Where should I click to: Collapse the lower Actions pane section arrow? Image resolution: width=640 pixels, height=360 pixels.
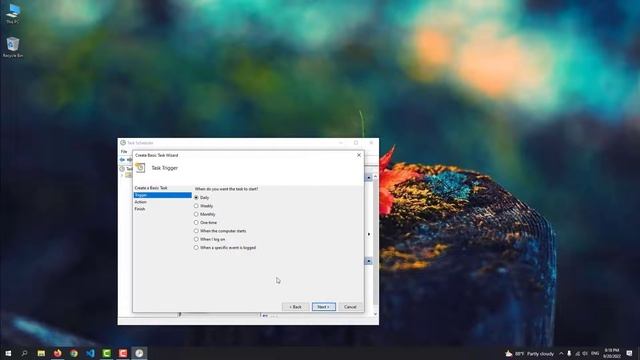pyautogui.click(x=369, y=261)
